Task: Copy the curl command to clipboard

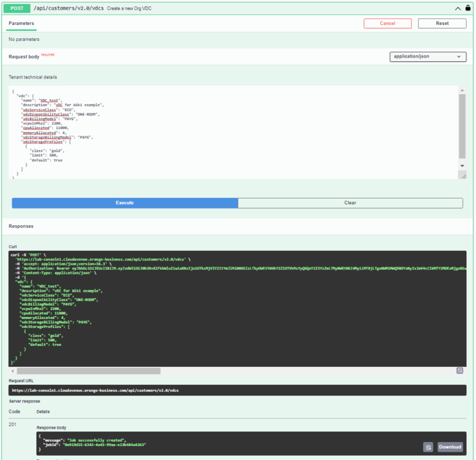Action: (x=459, y=370)
